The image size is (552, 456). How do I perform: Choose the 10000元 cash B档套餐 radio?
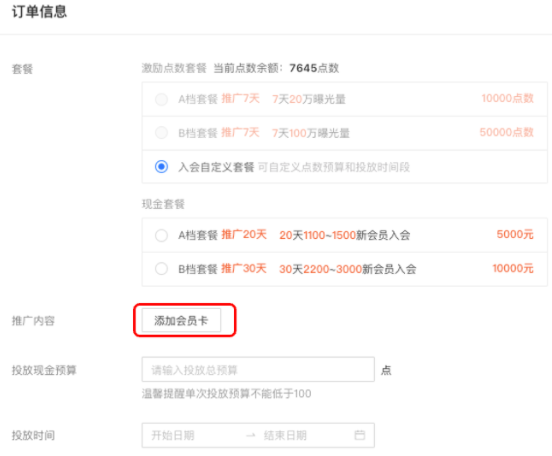pyautogui.click(x=161, y=269)
